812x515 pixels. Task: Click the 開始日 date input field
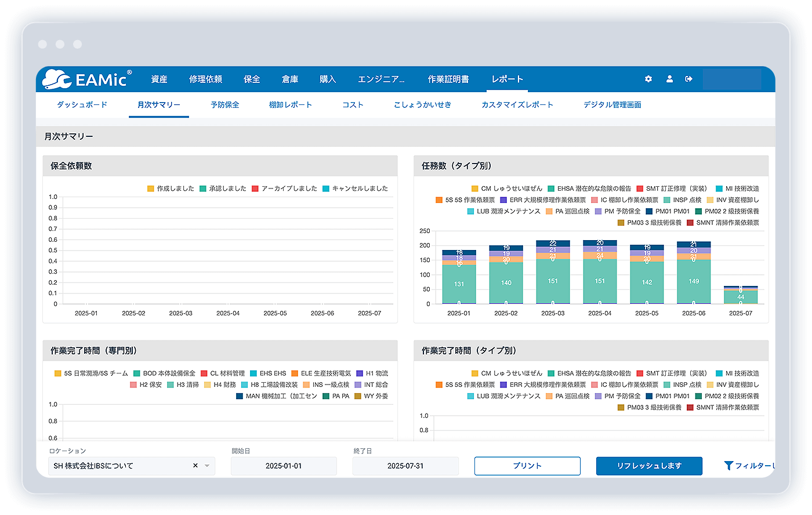(284, 466)
